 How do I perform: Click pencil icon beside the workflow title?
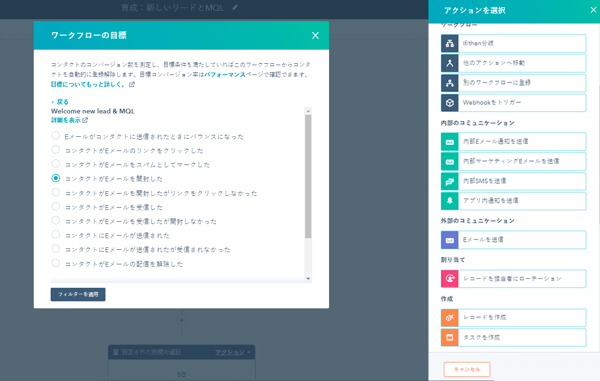[x=235, y=7]
